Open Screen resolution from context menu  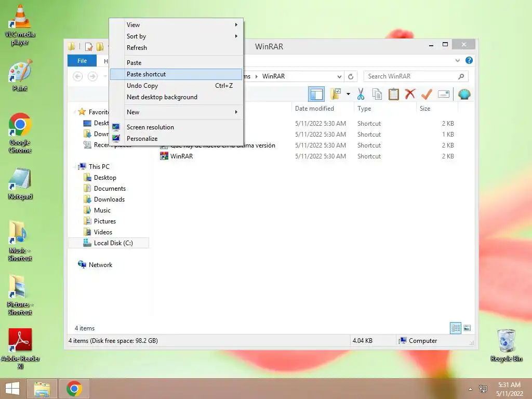176,127
